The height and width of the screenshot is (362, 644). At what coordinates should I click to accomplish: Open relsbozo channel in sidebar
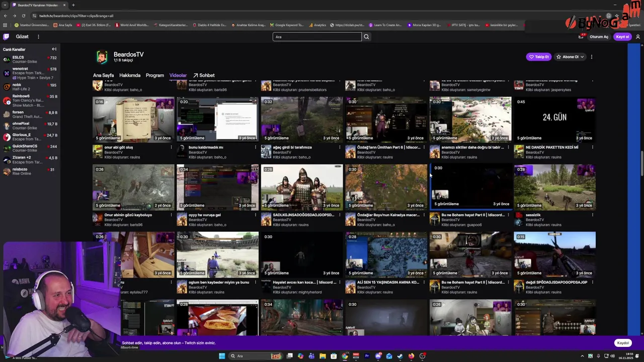(30, 171)
